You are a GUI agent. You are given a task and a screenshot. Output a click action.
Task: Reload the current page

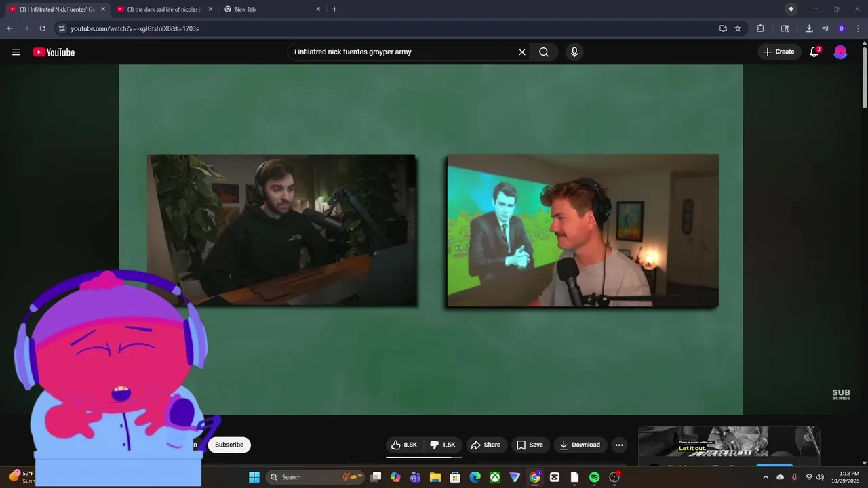(x=42, y=28)
